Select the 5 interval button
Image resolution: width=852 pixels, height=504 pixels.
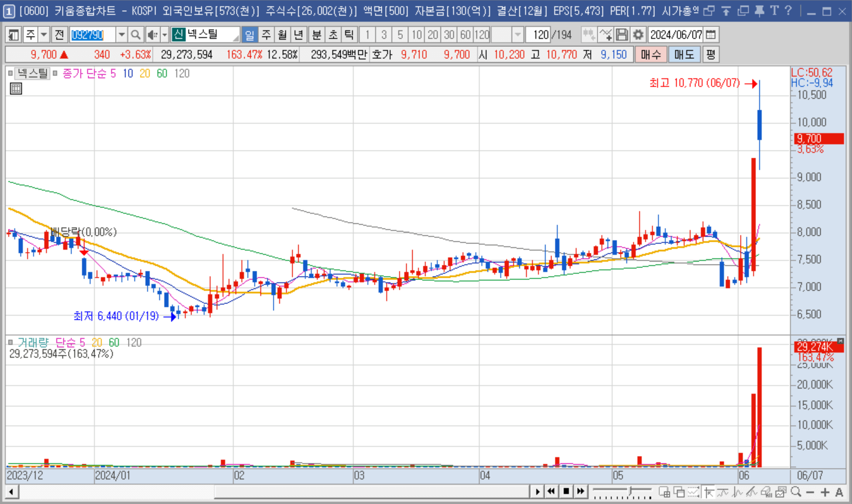tap(400, 35)
